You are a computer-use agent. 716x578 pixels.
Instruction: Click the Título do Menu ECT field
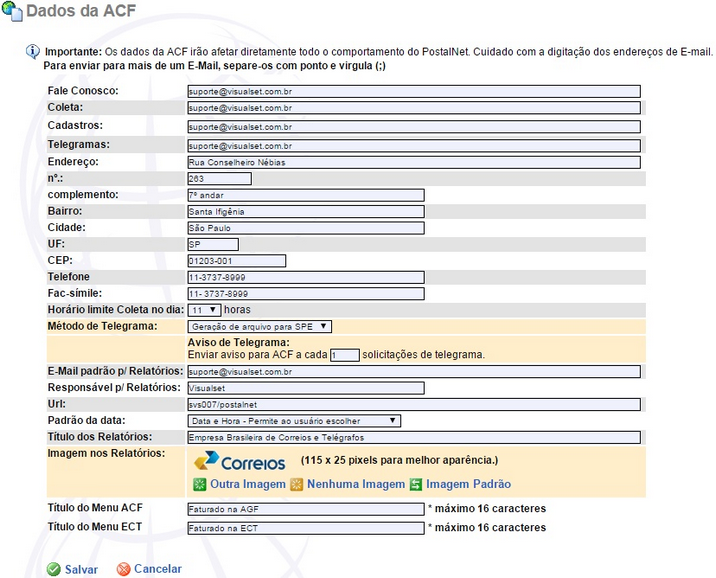click(306, 528)
